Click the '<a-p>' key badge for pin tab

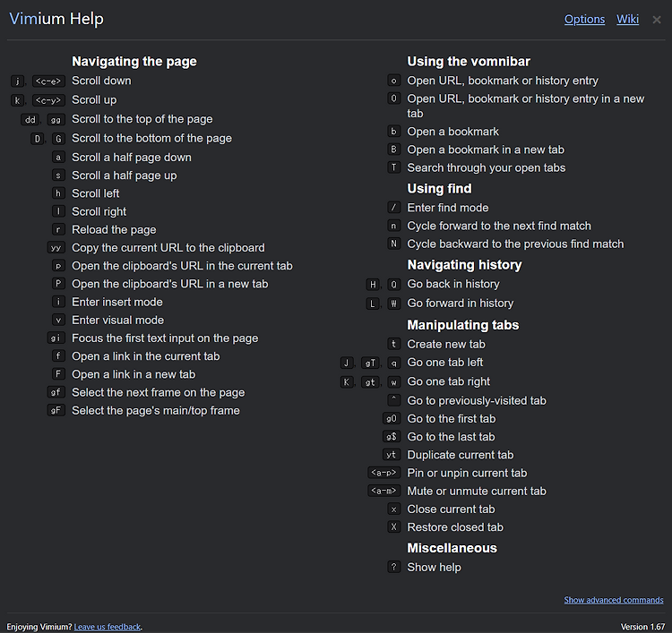click(x=384, y=473)
